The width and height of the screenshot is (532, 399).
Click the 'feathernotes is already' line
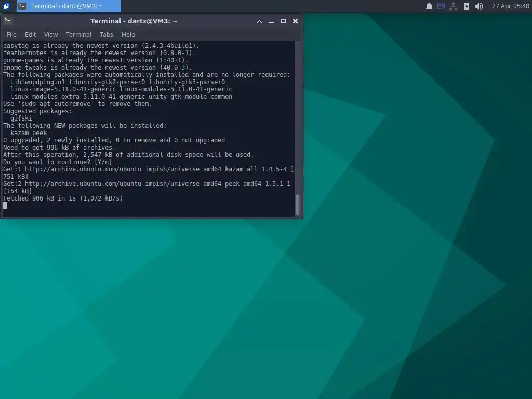[99, 53]
